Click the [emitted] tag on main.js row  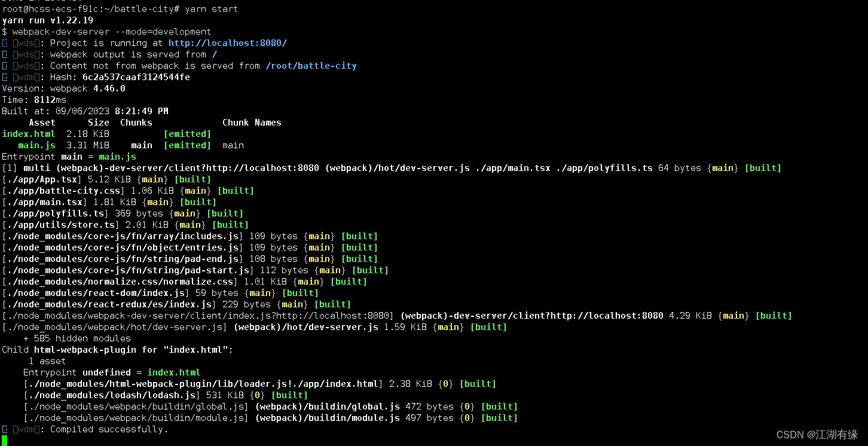click(188, 145)
